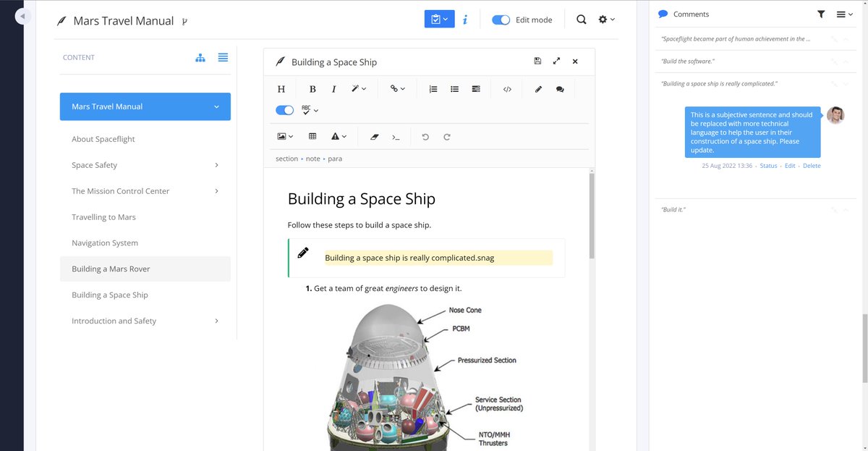Close the Building a Space Ship editor
Image resolution: width=868 pixels, height=451 pixels.
tap(575, 62)
